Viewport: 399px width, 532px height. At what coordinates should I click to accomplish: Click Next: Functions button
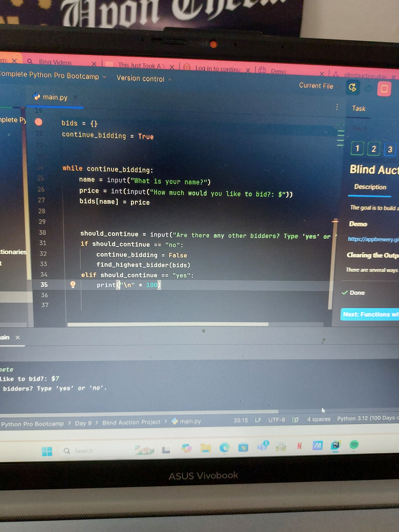[x=370, y=314]
